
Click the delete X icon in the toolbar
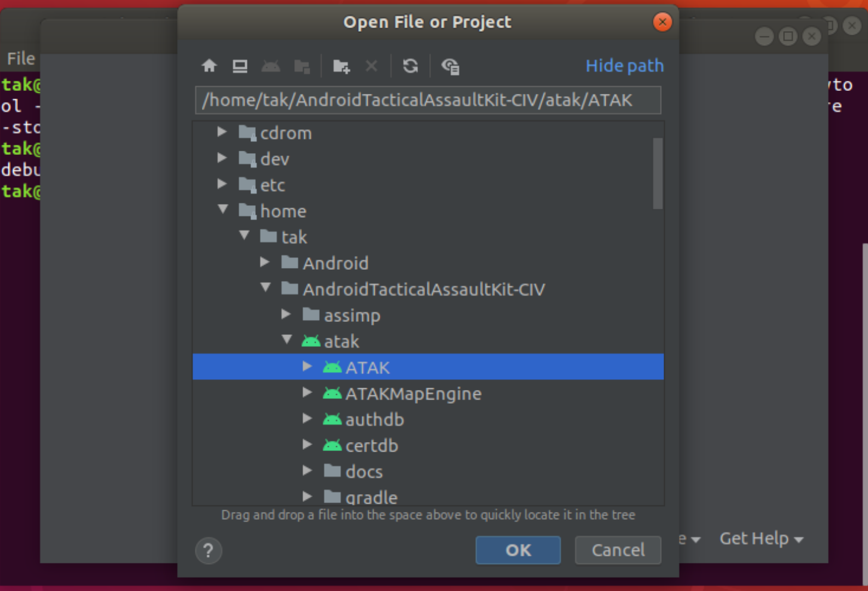[371, 66]
